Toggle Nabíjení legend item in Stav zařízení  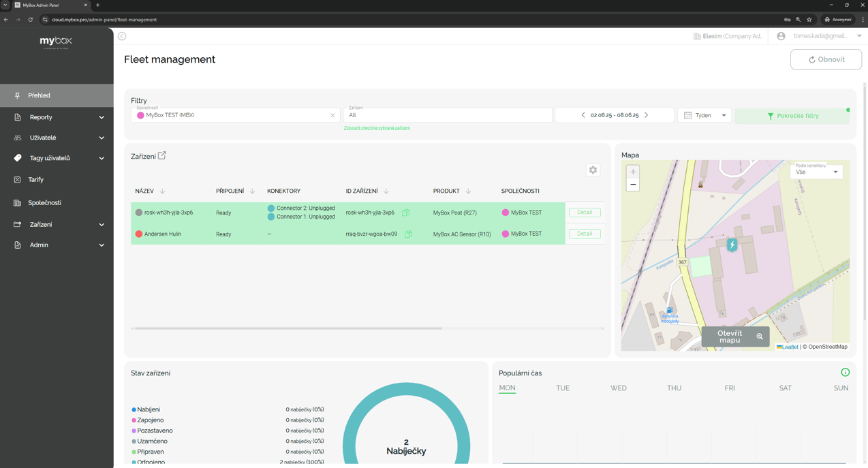(146, 409)
